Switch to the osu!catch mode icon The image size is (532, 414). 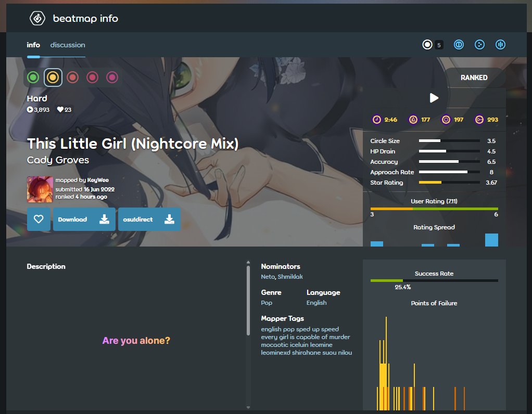pyautogui.click(x=479, y=44)
